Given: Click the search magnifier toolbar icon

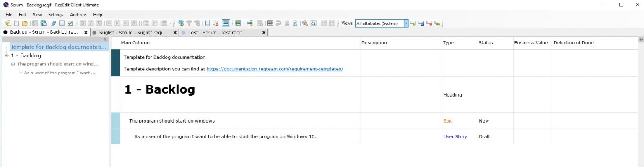Looking at the screenshot, I should tap(305, 23).
